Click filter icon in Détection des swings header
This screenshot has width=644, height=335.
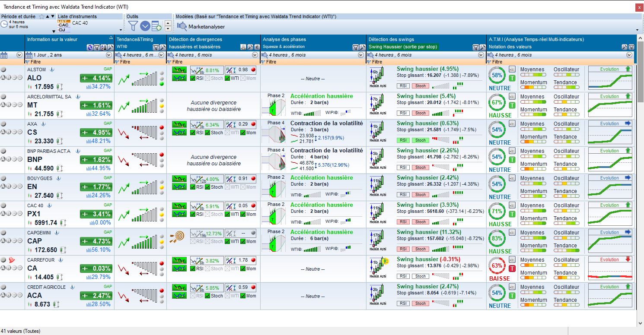pyautogui.click(x=476, y=47)
